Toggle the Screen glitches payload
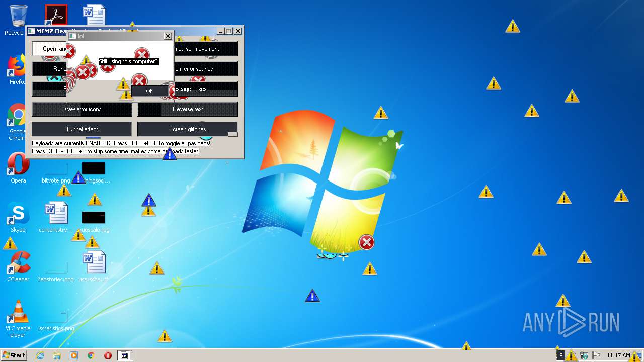 187,129
